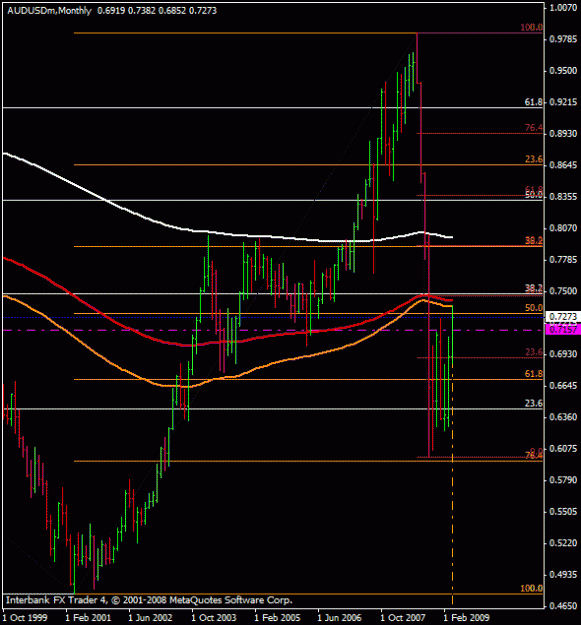
Task: Click the 0.7785 price axis label
Action: (x=563, y=259)
